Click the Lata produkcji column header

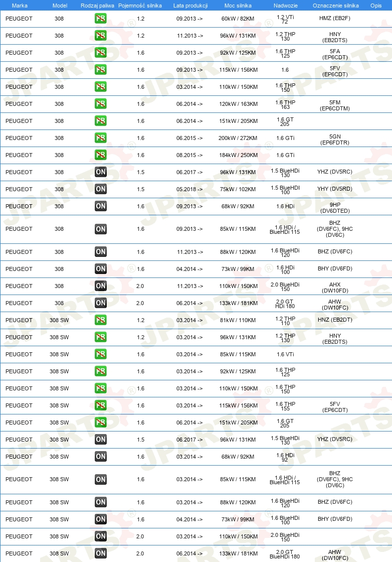pos(190,6)
